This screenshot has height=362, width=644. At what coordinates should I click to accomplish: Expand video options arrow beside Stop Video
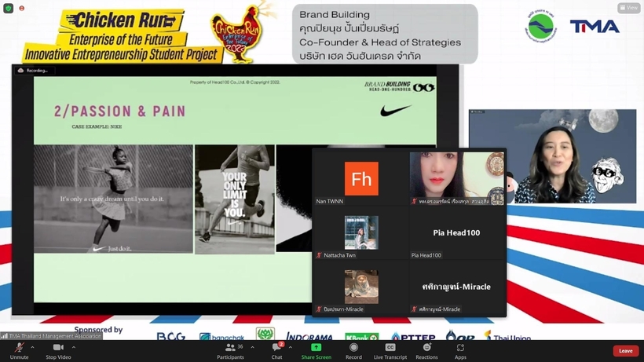[74, 348]
